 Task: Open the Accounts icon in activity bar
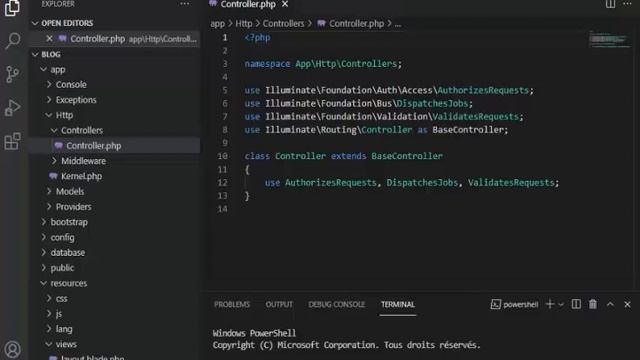12,349
